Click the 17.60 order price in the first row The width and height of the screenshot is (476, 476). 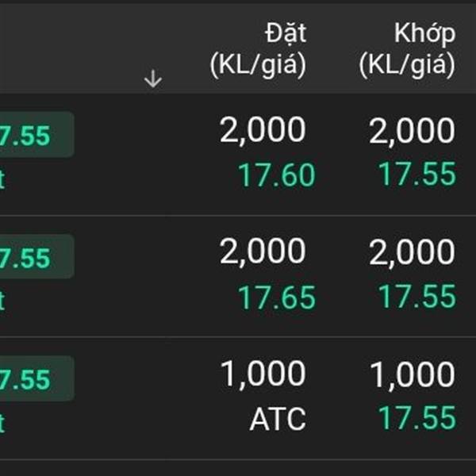(277, 175)
